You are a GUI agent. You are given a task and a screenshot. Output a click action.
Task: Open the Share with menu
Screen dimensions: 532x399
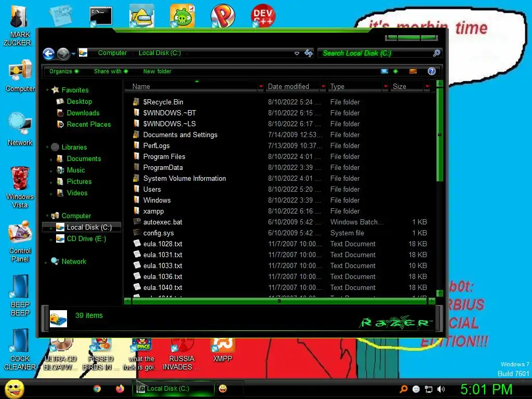coord(111,71)
